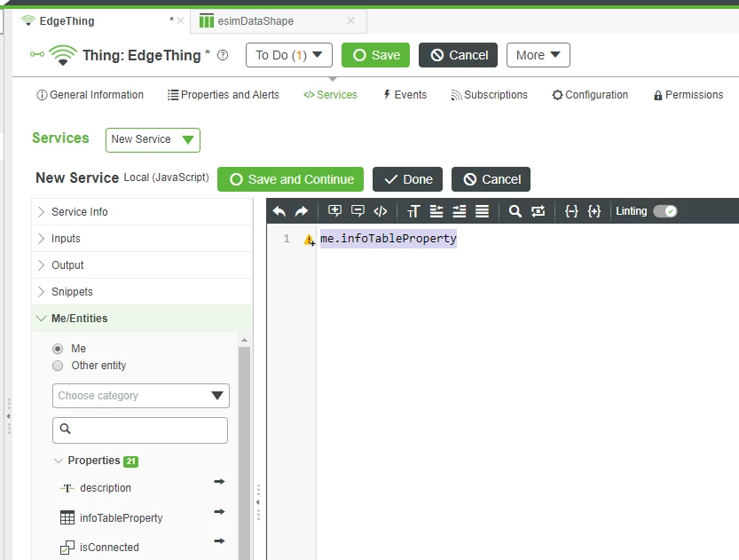Open the Permissions tab

688,95
